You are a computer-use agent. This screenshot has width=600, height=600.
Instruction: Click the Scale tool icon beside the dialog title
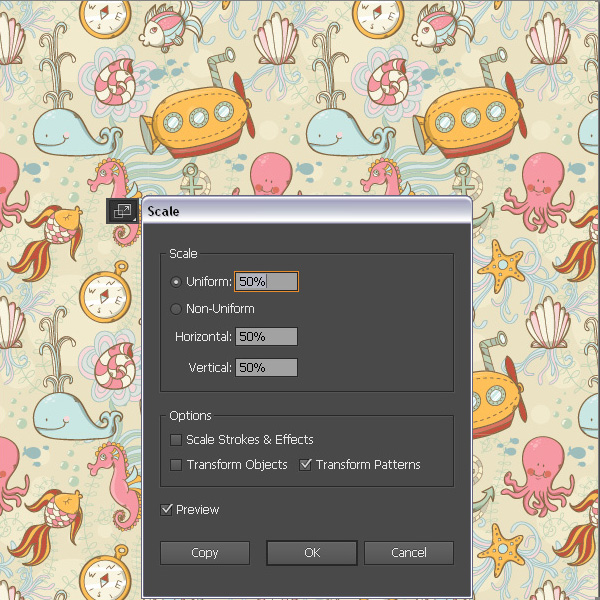[122, 211]
